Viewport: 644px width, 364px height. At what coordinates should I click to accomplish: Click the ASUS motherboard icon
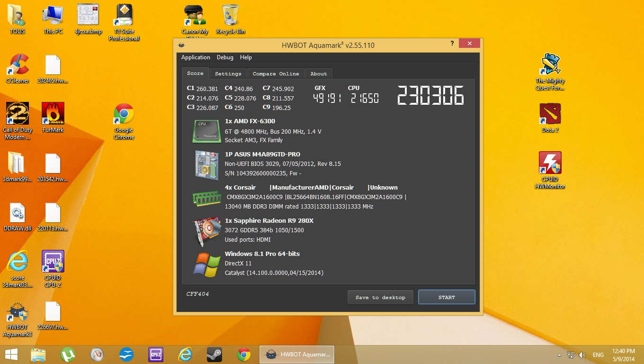(207, 164)
